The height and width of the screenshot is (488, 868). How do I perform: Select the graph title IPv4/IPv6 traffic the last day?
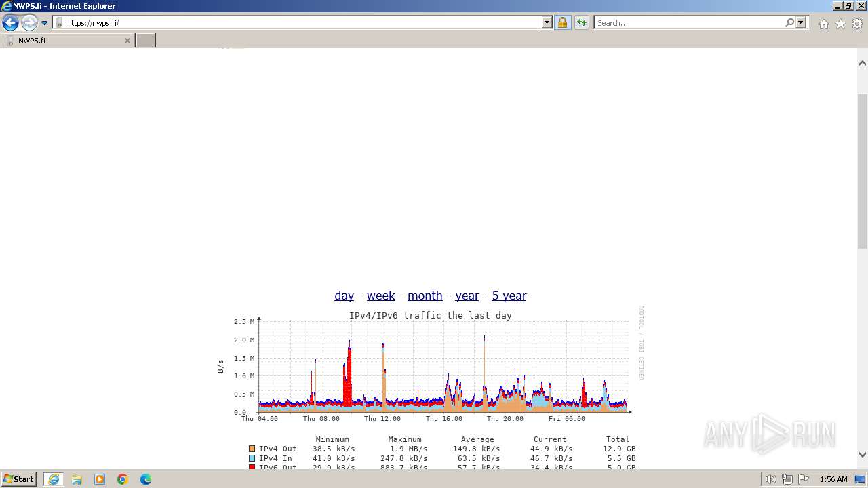click(430, 315)
